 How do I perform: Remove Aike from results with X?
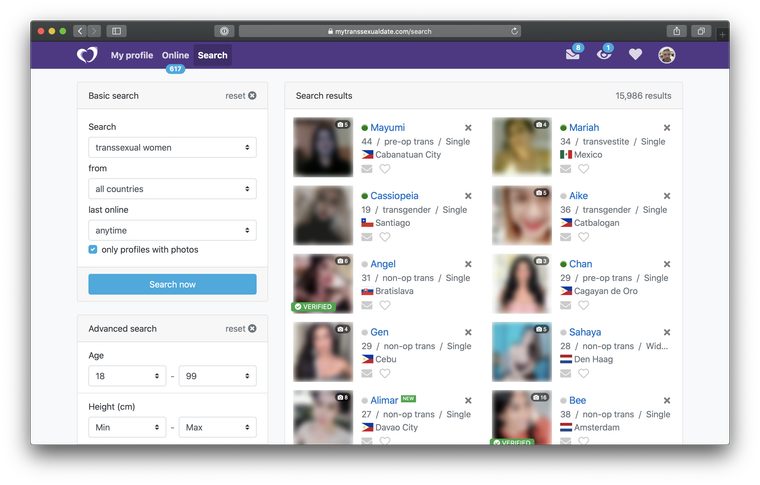pos(667,196)
